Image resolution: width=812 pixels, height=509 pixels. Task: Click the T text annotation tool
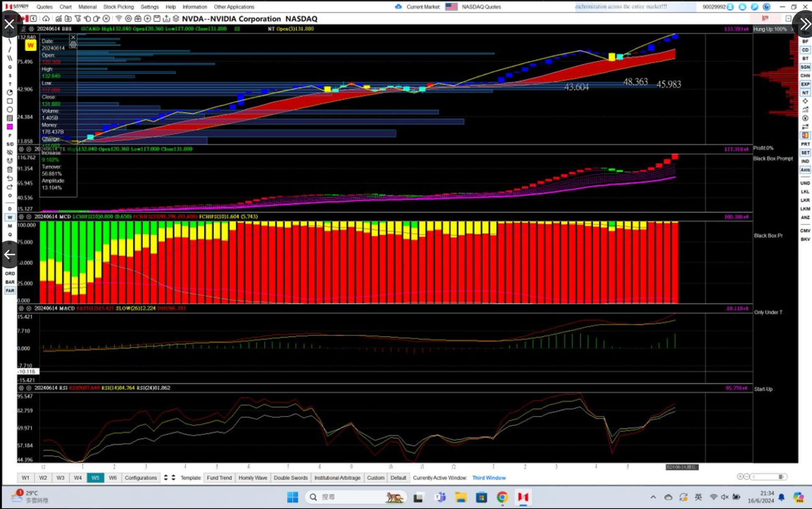tap(10, 84)
